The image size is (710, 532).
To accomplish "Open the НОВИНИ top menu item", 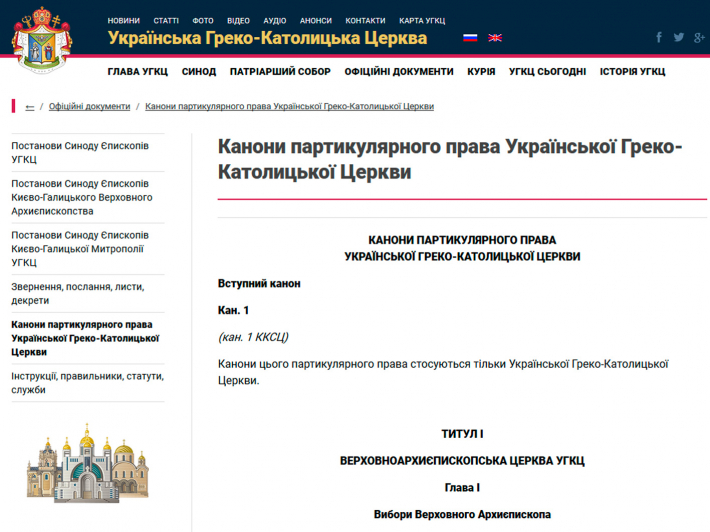I will click(x=124, y=20).
